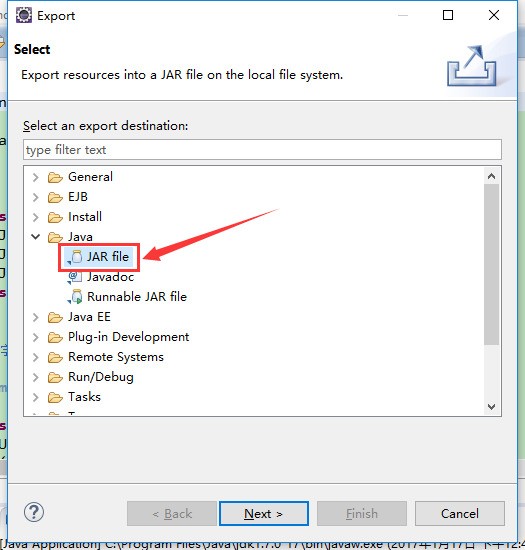Click the Run/Debug folder icon
525x550 pixels.
point(55,377)
